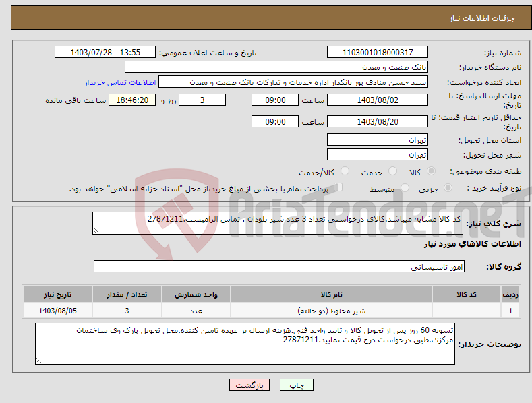This screenshot has height=403, width=532.
Task: Click the resize handle of توضیحات خریدار textarea
Action: 39,361
